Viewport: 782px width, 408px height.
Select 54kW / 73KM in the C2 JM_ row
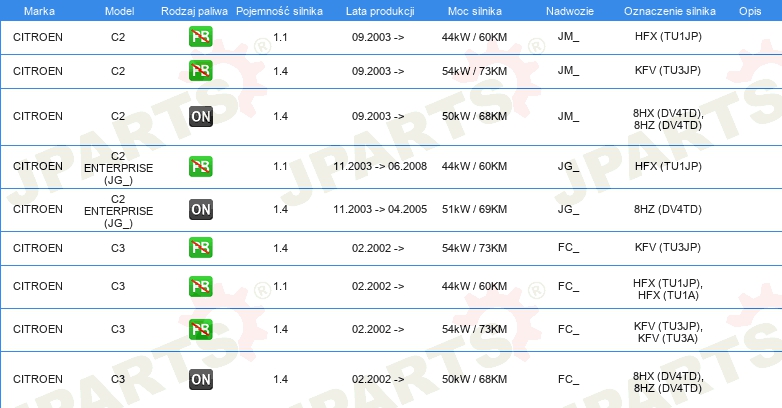[x=474, y=71]
